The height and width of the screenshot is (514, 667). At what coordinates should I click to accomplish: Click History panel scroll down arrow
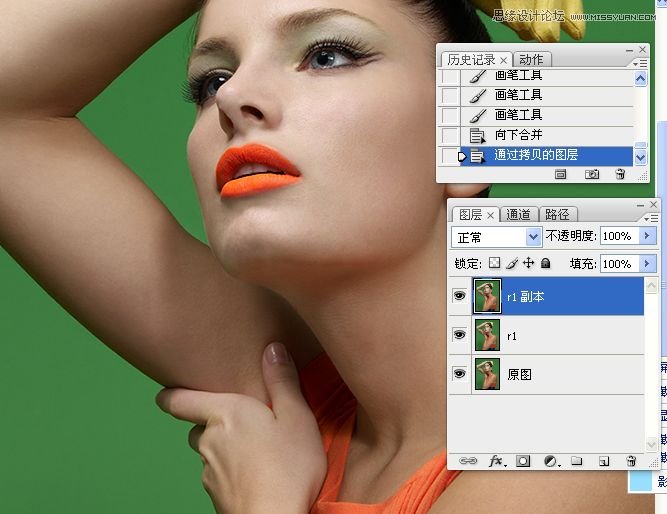tap(640, 158)
